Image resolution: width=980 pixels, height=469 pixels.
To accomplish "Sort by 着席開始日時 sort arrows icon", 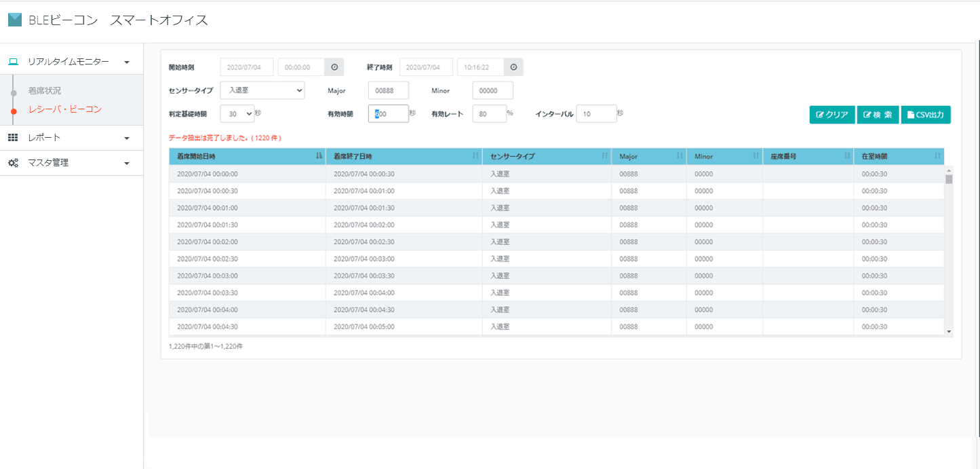I will pyautogui.click(x=319, y=156).
